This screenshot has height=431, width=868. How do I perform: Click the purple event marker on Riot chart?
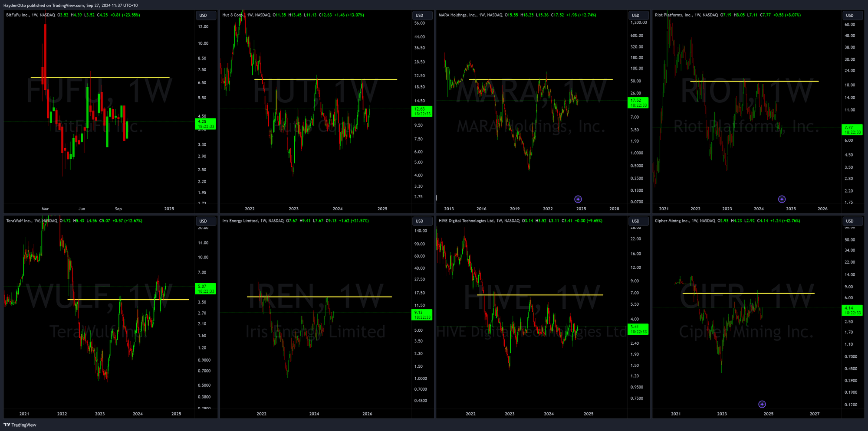[782, 199]
